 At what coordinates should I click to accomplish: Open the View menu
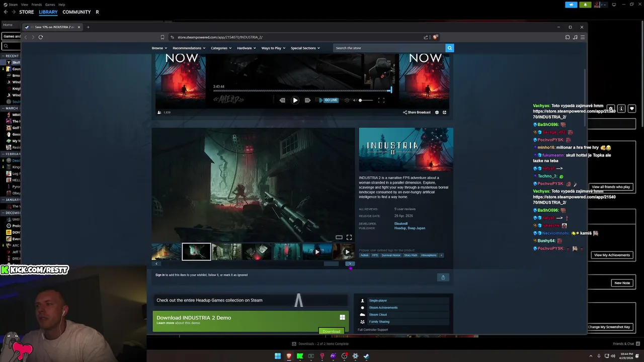[x=25, y=5]
